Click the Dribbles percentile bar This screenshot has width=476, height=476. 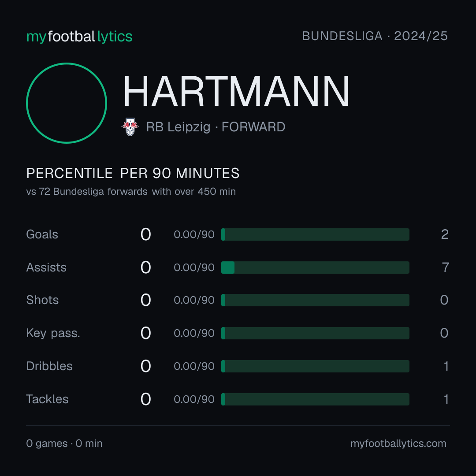coord(315,366)
